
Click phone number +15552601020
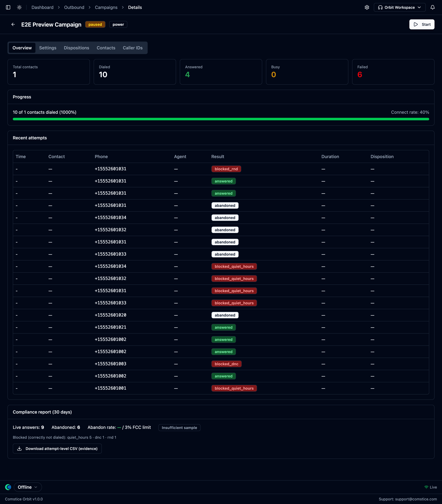click(x=111, y=315)
